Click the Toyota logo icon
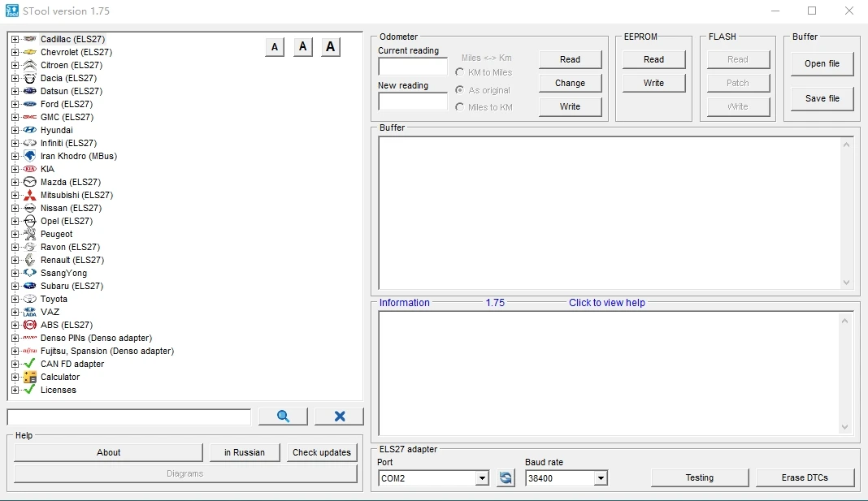This screenshot has height=501, width=868. 30,299
